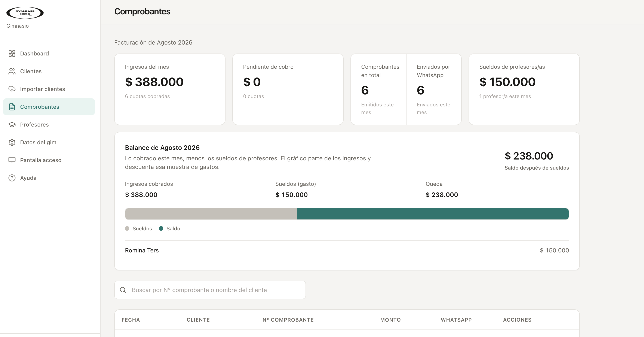Screen dimensions: 644x337
Task: Click the N° COMPROBANTE column header
Action: [288, 320]
